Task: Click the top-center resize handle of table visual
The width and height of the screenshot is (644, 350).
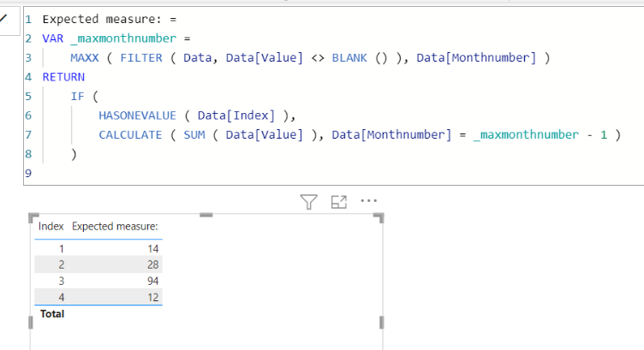Action: [x=206, y=215]
